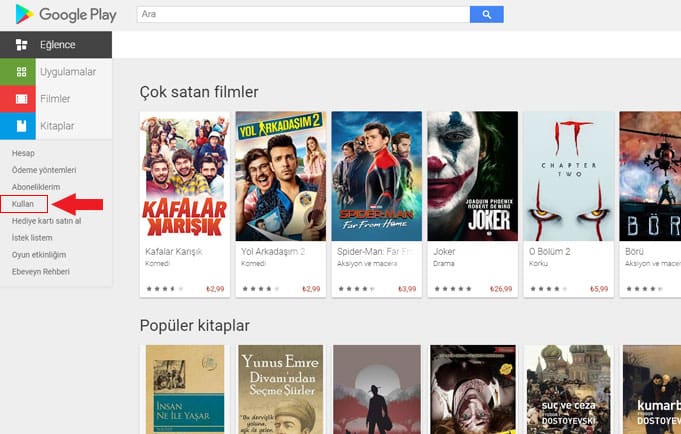The image size is (681, 434).
Task: Click inside the Ara search field
Action: 303,14
